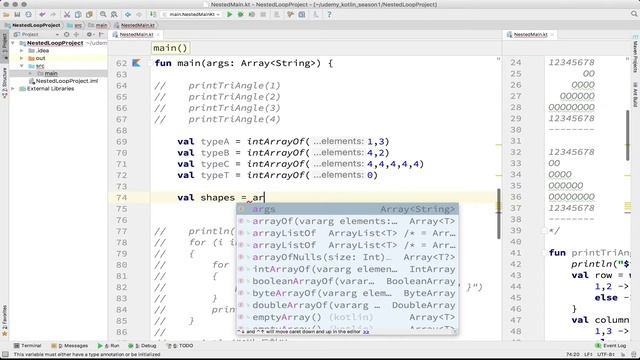Open the Debug tool window

pos(143,346)
